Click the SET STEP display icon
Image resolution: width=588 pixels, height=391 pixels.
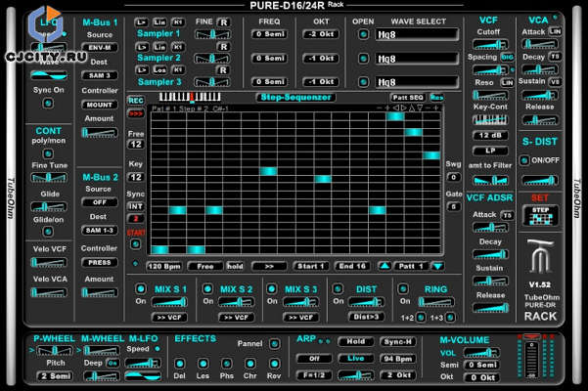540,215
